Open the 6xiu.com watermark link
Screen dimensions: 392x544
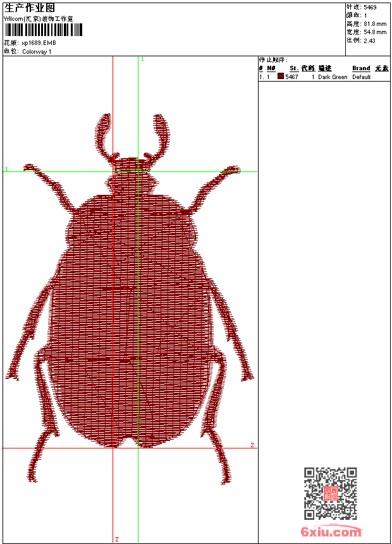331,532
